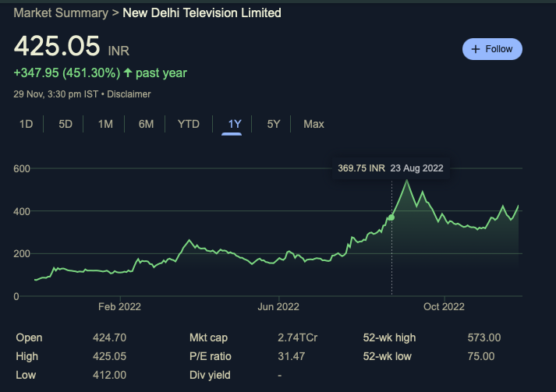Viewport: 556px width, 392px height.
Task: Click the New Delhi Television Limited title
Action: pos(202,13)
